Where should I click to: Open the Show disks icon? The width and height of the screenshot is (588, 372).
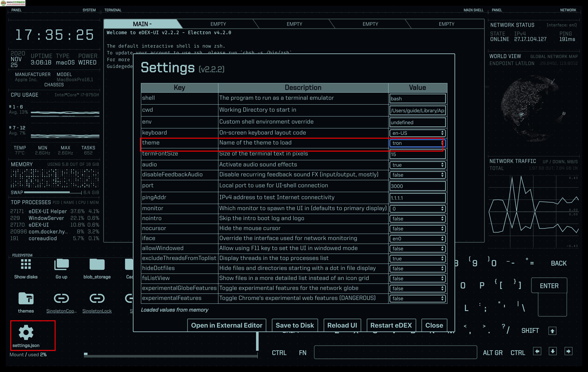[x=26, y=269]
